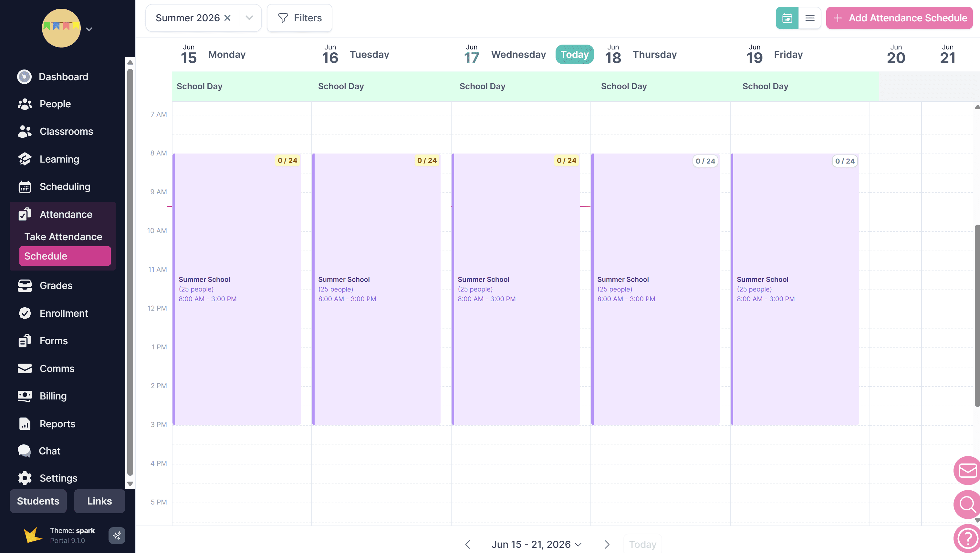The image size is (980, 553).
Task: Open the Jun 15 - 21, 2026 date picker
Action: pos(537,545)
